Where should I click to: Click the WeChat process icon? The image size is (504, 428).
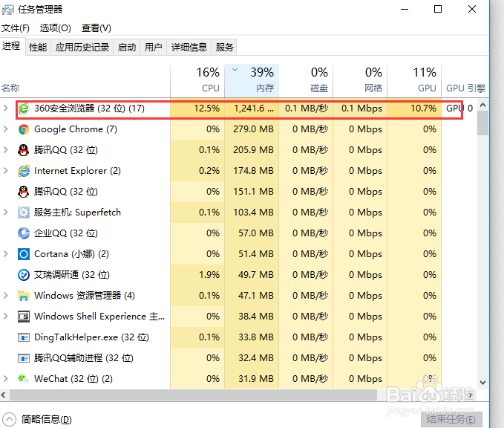point(24,379)
